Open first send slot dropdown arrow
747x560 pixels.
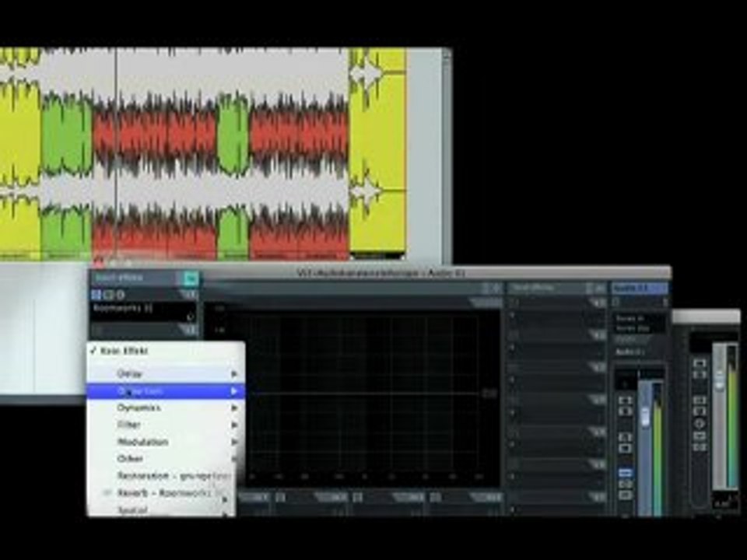(597, 303)
